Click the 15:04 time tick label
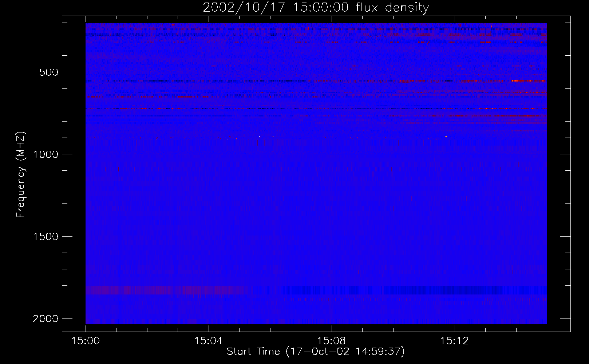This screenshot has width=589, height=364. [208, 341]
